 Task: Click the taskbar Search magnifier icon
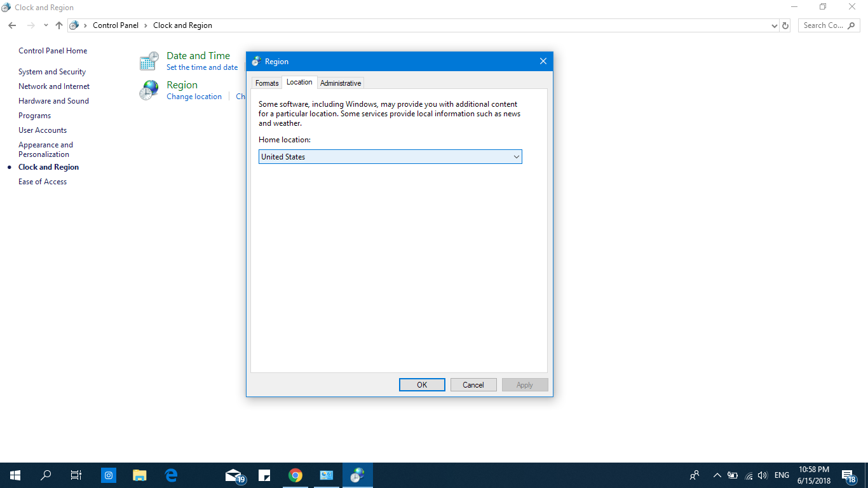click(x=46, y=475)
